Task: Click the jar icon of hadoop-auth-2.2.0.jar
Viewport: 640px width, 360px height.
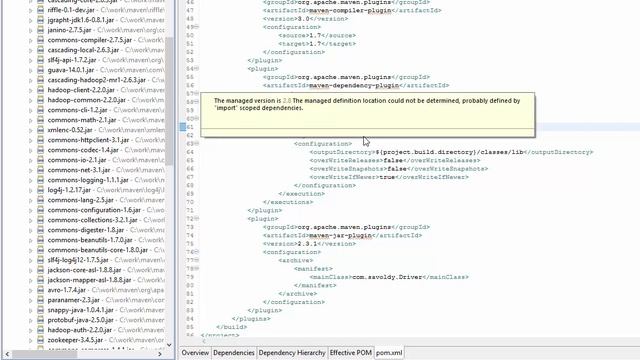Action: coord(40,330)
